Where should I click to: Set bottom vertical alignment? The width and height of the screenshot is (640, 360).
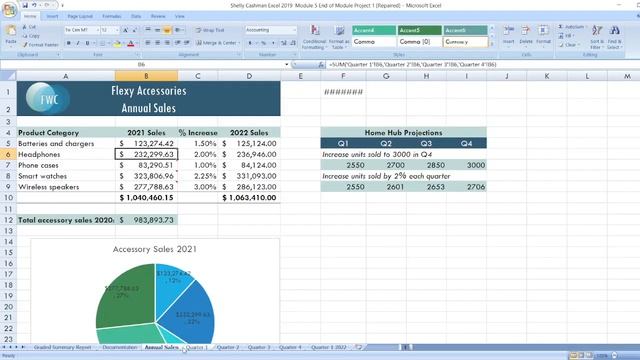(x=167, y=30)
